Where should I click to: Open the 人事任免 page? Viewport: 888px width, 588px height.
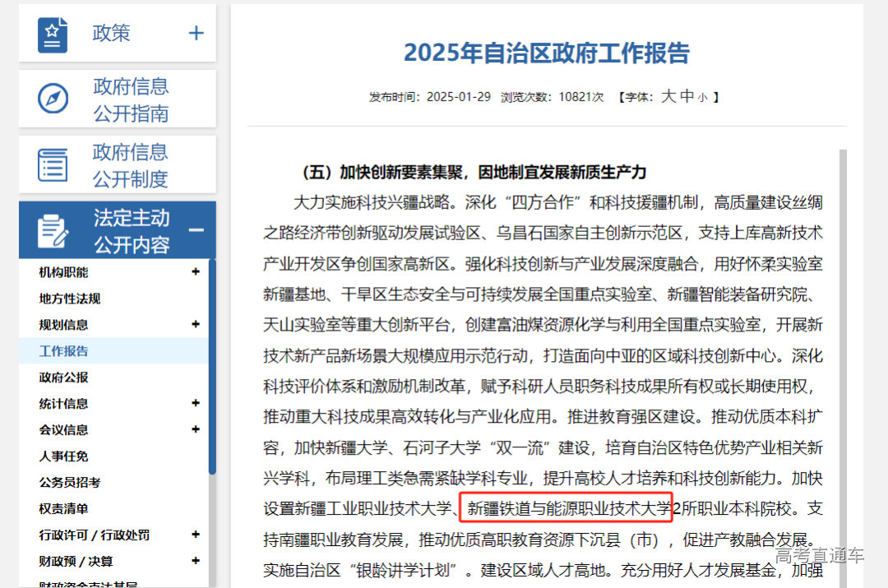click(x=62, y=456)
